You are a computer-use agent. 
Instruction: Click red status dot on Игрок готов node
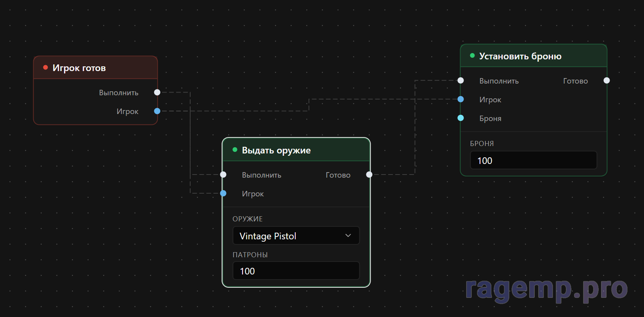pos(46,68)
